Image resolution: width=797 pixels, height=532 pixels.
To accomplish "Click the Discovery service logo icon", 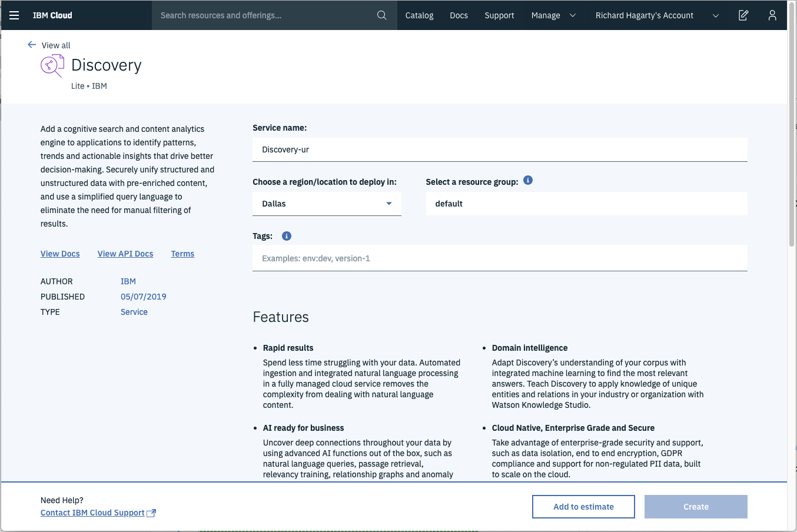I will coord(52,65).
